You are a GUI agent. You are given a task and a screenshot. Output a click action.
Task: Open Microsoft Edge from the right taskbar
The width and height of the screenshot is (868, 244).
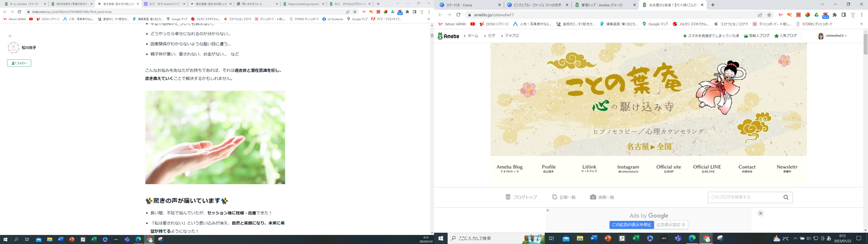(692, 239)
